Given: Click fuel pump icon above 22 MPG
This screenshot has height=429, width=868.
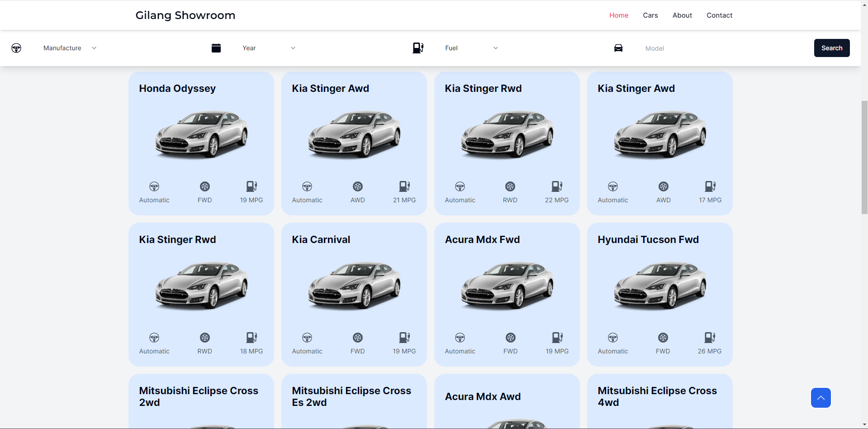Looking at the screenshot, I should 557,186.
